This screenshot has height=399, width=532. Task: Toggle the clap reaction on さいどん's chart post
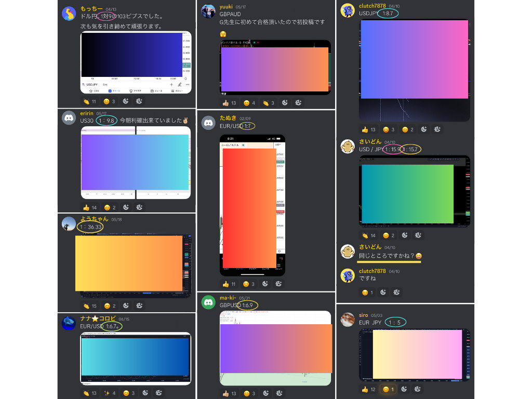coord(369,235)
